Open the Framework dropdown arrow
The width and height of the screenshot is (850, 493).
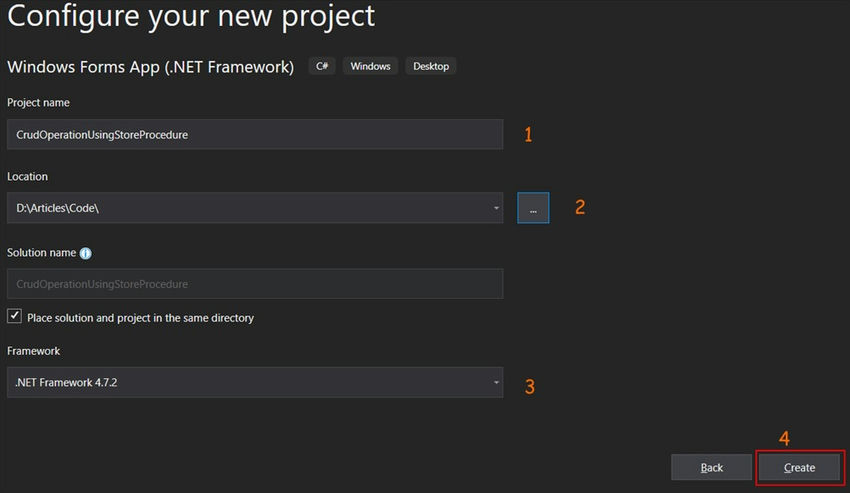coord(497,382)
